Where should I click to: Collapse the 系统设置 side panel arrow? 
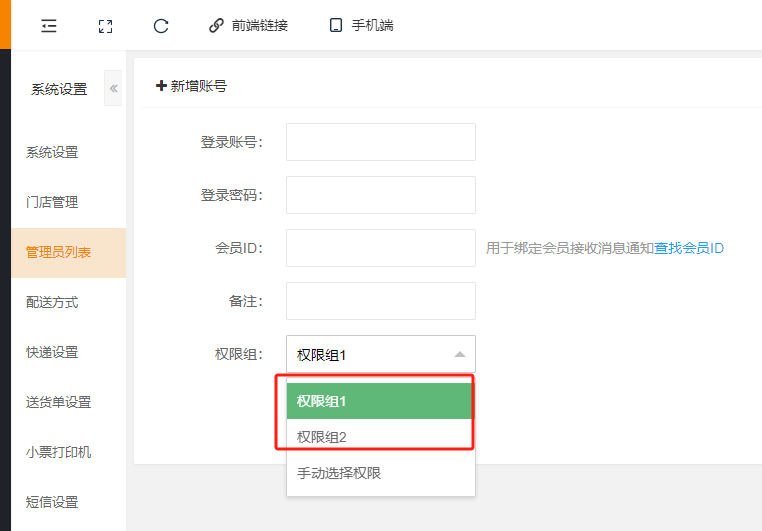(x=113, y=88)
